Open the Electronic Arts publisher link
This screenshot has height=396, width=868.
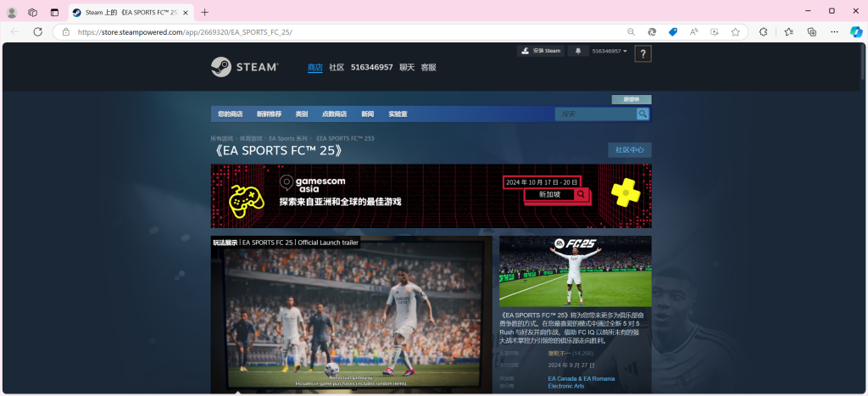(x=565, y=386)
